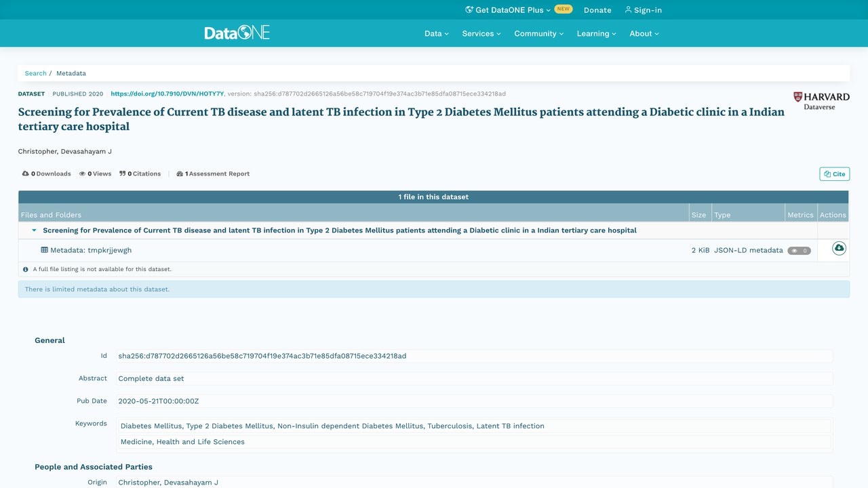Image resolution: width=868 pixels, height=488 pixels.
Task: Open the About menu
Action: [644, 33]
